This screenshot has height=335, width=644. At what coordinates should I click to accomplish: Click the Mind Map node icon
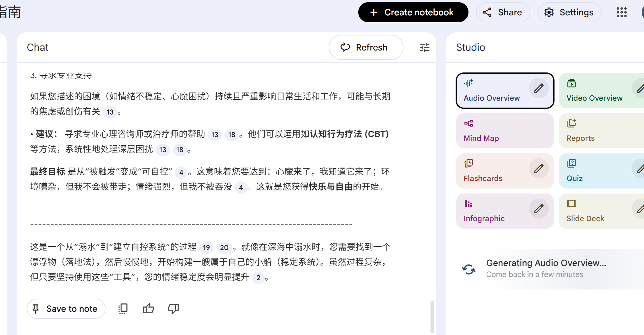click(x=468, y=123)
